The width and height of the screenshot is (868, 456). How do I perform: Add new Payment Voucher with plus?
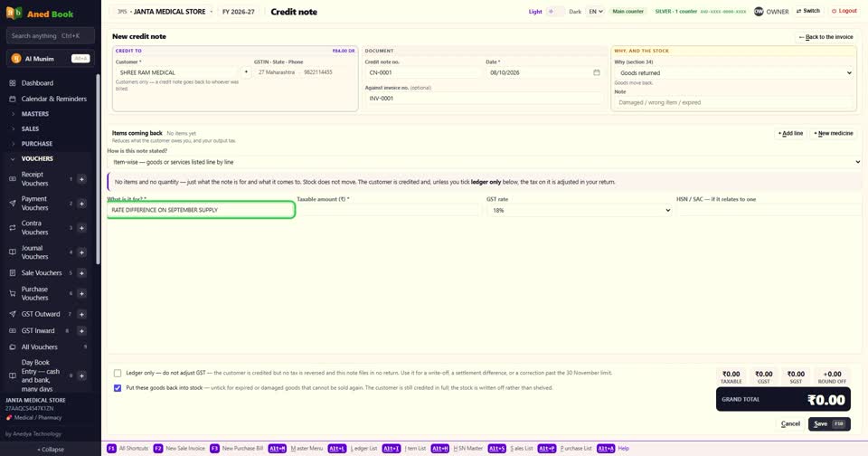click(x=81, y=204)
